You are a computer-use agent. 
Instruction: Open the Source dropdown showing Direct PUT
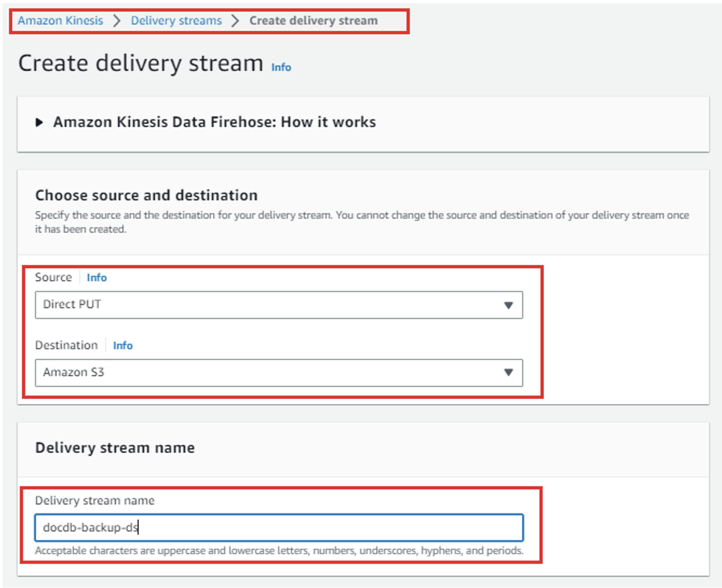(279, 305)
